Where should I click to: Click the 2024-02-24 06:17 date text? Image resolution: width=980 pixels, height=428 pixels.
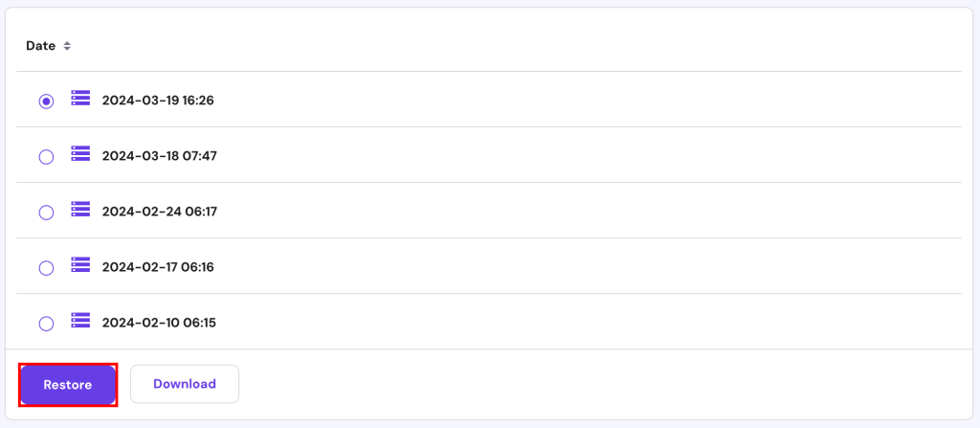point(159,212)
